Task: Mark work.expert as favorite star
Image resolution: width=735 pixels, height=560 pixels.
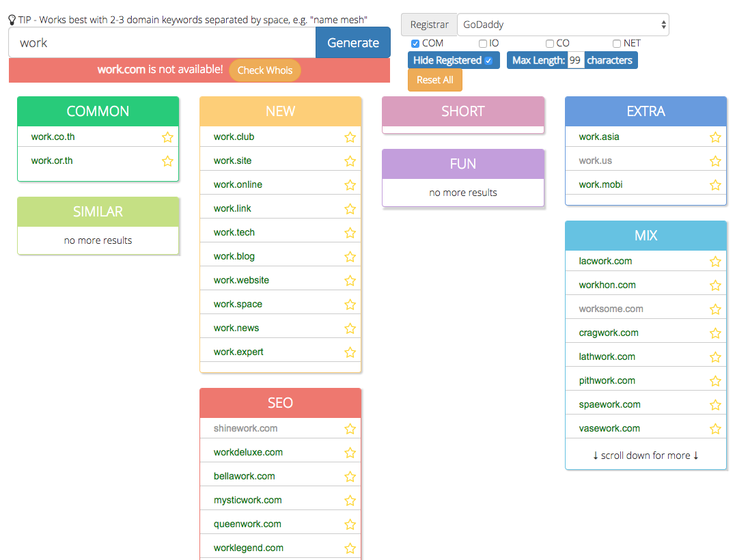Action: 350,352
